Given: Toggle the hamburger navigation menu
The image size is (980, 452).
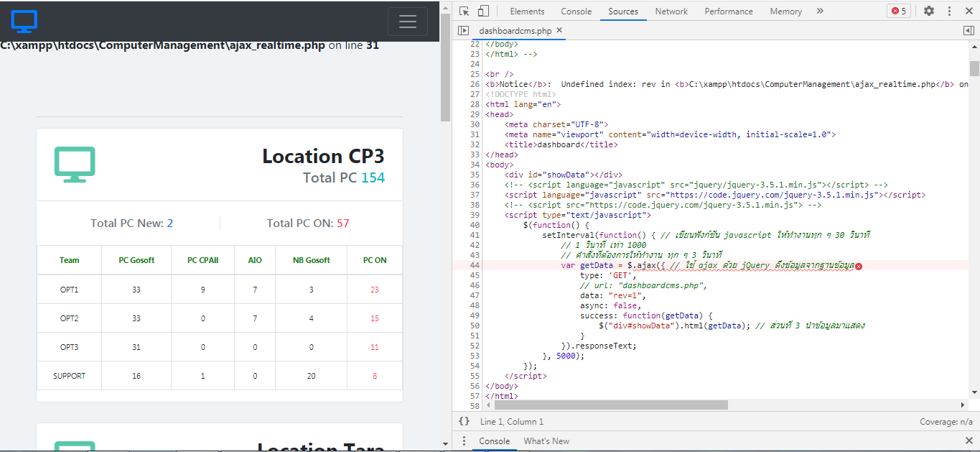Looking at the screenshot, I should tap(408, 22).
